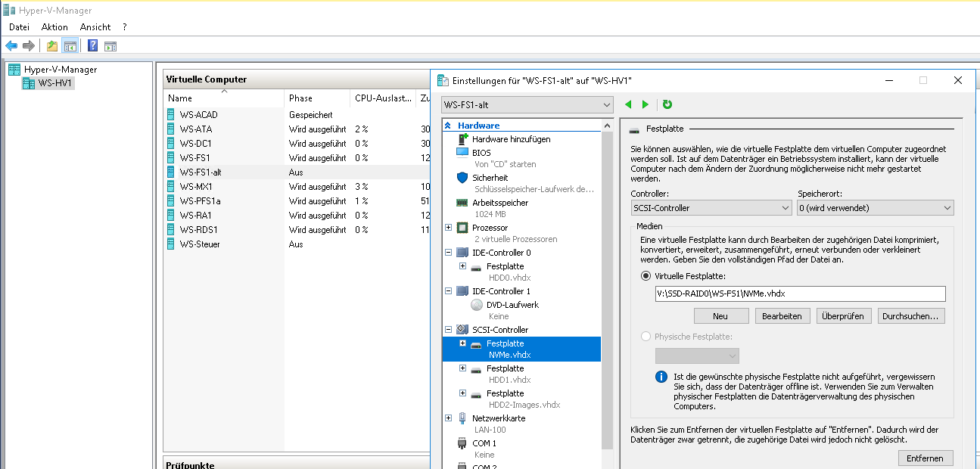Click the icon of virtual machine WS-DC1
Image resolution: width=980 pixels, height=469 pixels.
(x=172, y=144)
